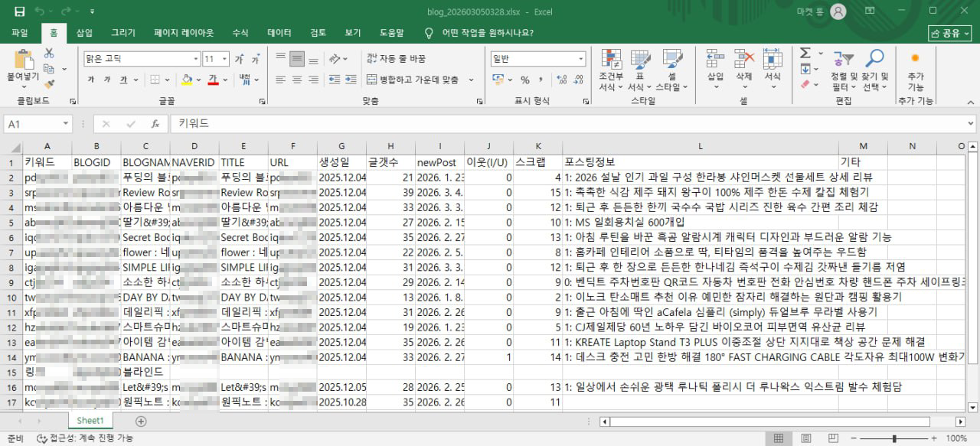This screenshot has height=446, width=980.
Task: Click Save icon in quick access toolbar
Action: pyautogui.click(x=20, y=11)
